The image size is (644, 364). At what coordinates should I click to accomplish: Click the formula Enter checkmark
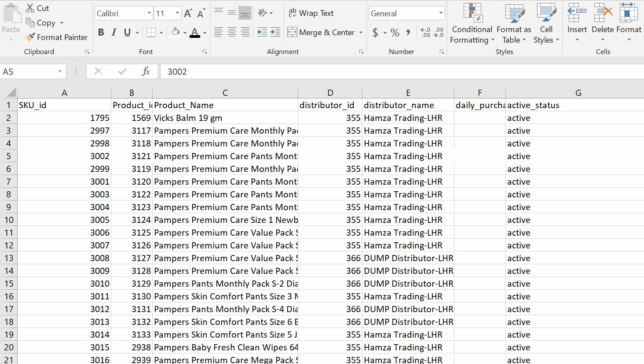(x=122, y=71)
